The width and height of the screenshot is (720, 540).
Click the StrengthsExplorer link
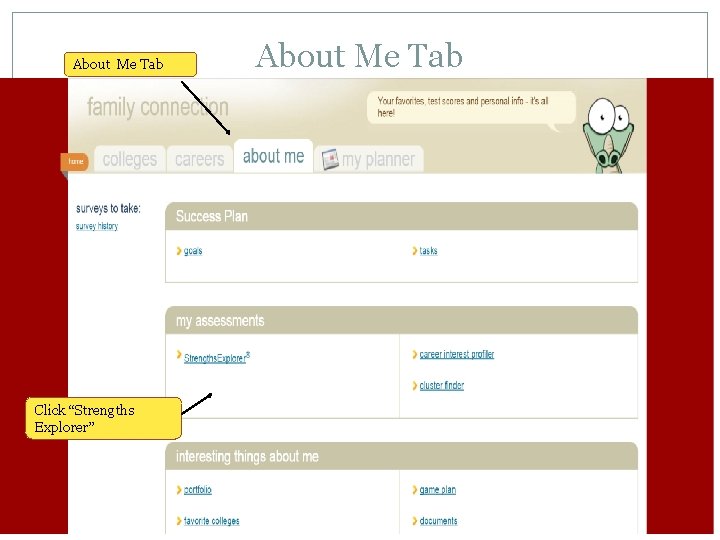click(x=217, y=357)
